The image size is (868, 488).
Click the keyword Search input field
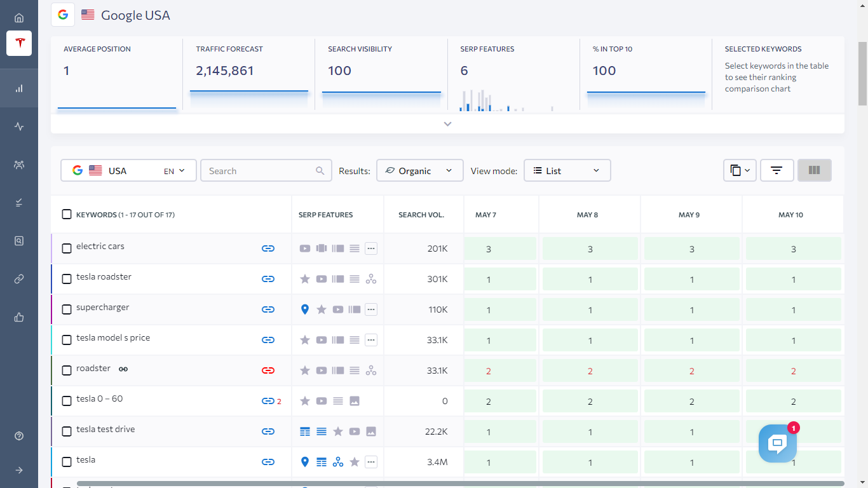click(261, 170)
